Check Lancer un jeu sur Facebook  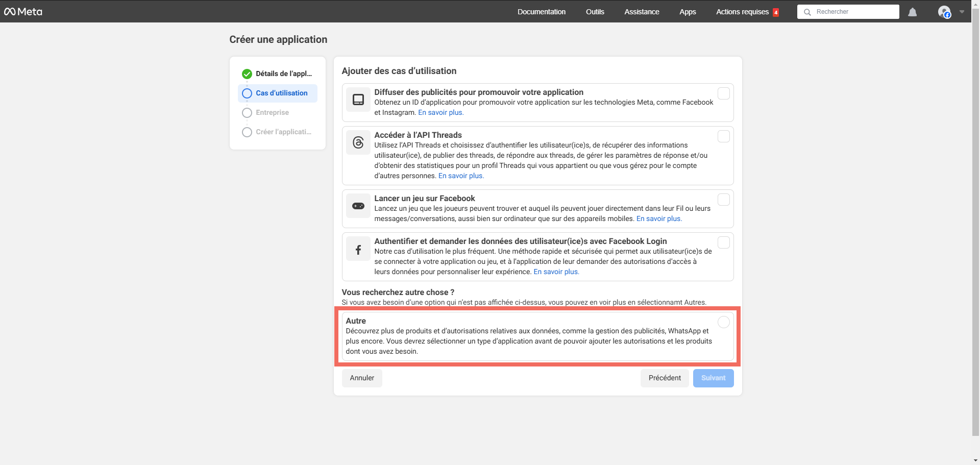(724, 200)
